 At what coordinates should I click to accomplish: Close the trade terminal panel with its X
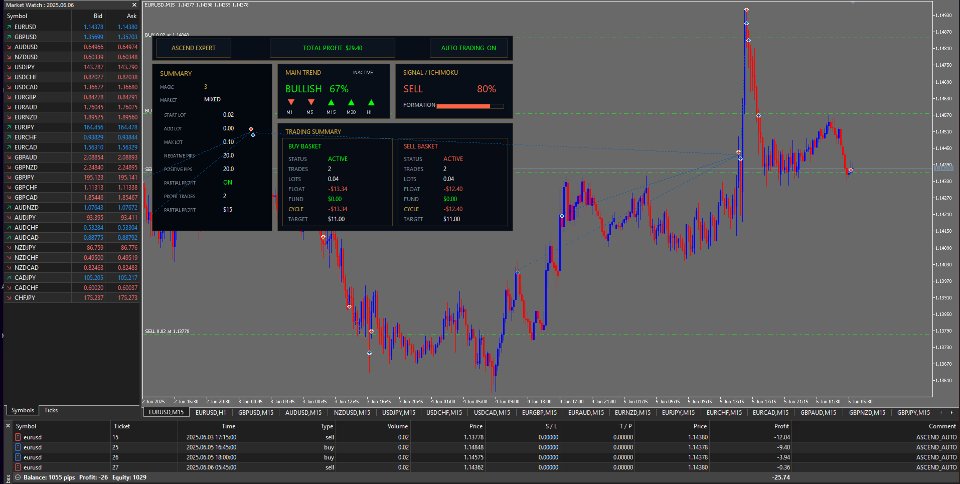8,426
